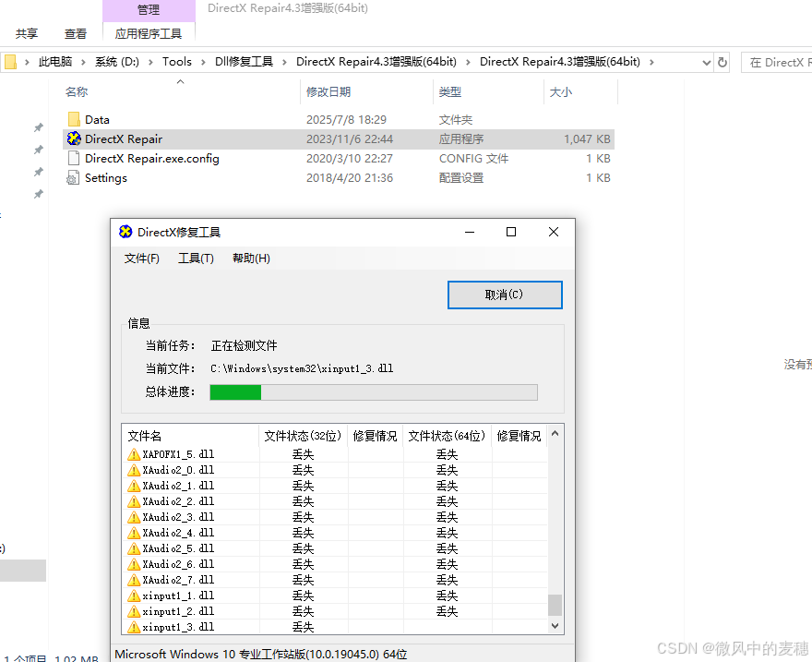812x662 pixels.
Task: Click the Tools breadcrumb in the address bar
Action: [x=176, y=62]
